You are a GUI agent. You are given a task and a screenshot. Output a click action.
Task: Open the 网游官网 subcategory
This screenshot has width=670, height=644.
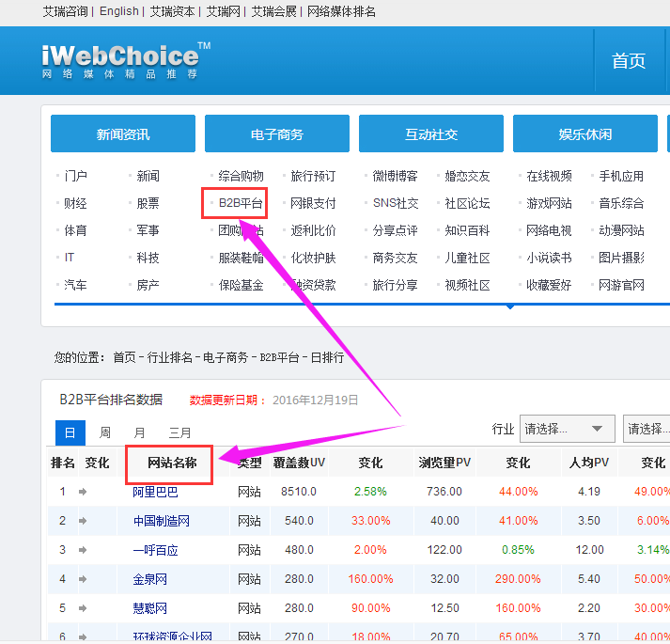(x=621, y=285)
